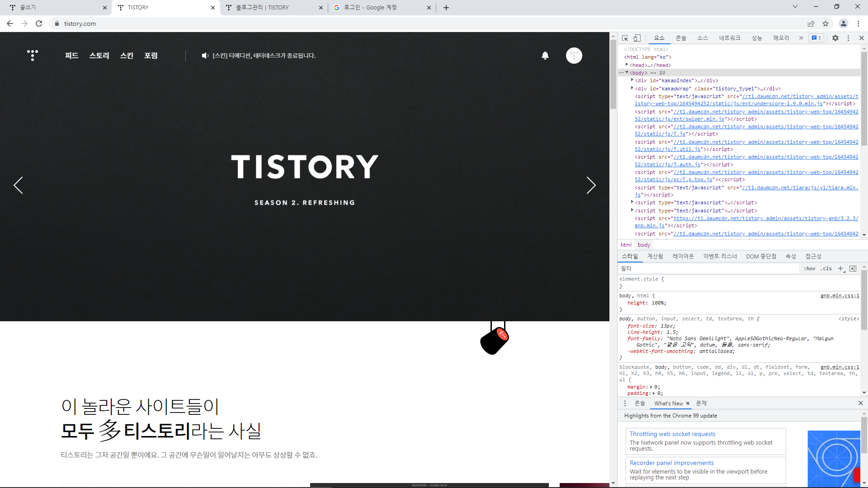Open the gnb.min.js script link
Image resolution: width=868 pixels, height=488 pixels.
[x=746, y=222]
